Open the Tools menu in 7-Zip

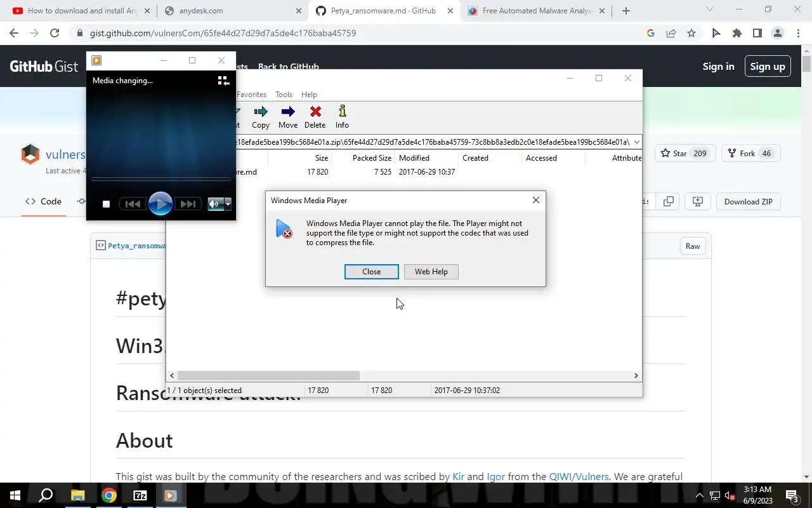point(284,95)
